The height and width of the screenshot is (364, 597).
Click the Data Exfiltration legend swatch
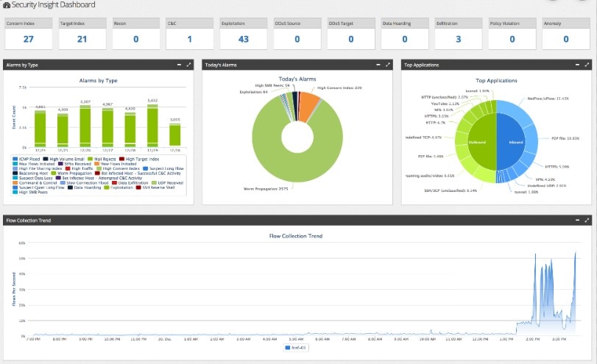114,182
